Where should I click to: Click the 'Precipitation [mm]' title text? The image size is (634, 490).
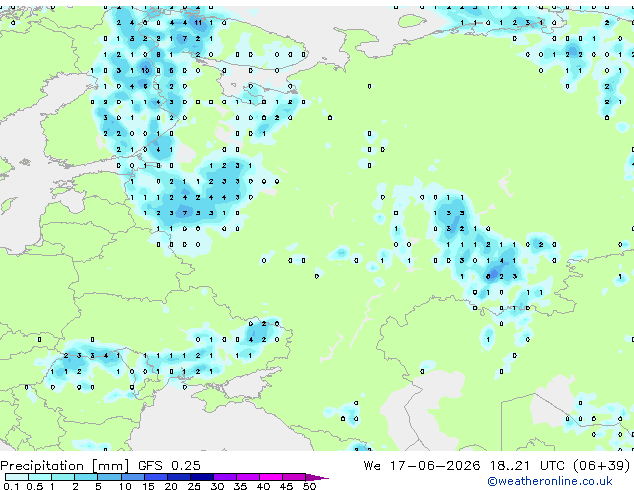[65, 466]
